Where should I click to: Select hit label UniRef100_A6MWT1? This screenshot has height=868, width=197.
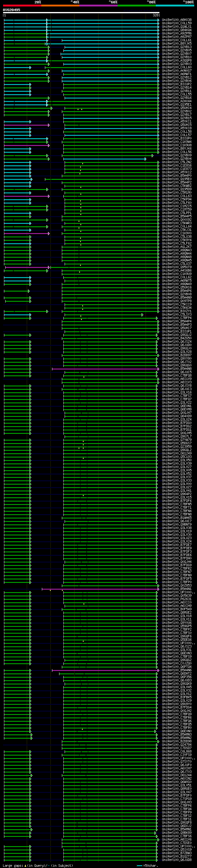(177, 74)
